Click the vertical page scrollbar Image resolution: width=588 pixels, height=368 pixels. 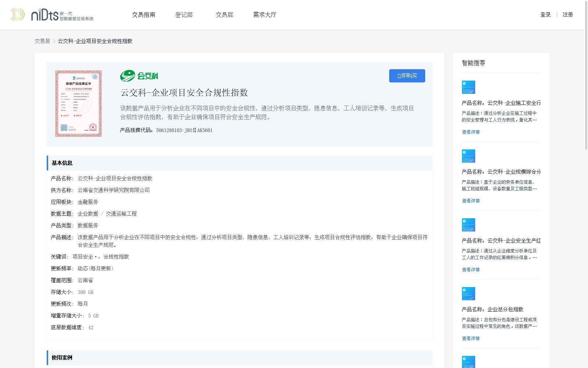(586, 75)
